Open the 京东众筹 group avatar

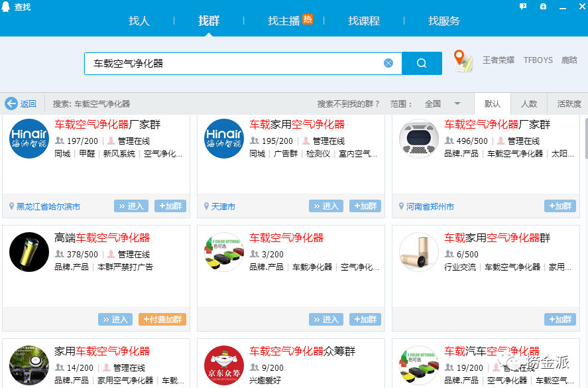click(224, 365)
